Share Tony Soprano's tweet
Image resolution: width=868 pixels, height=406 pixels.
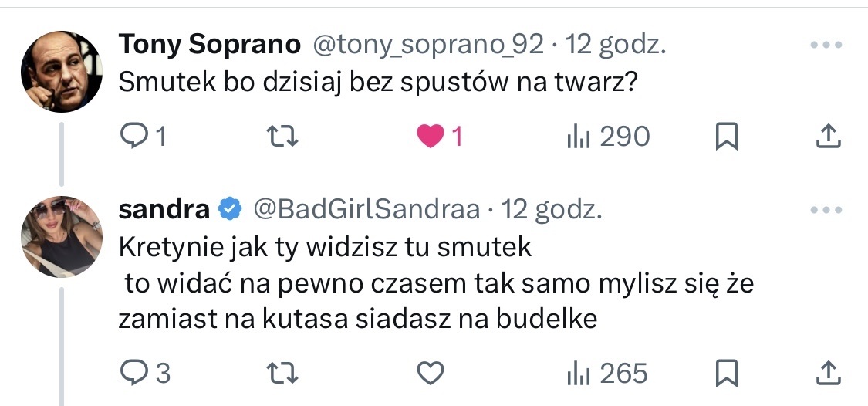click(828, 137)
